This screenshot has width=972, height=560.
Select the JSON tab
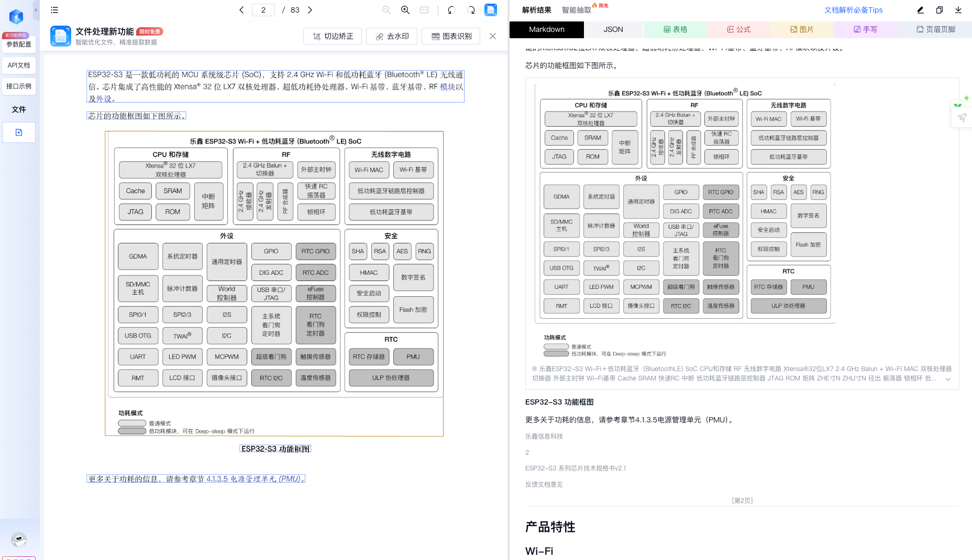point(613,29)
